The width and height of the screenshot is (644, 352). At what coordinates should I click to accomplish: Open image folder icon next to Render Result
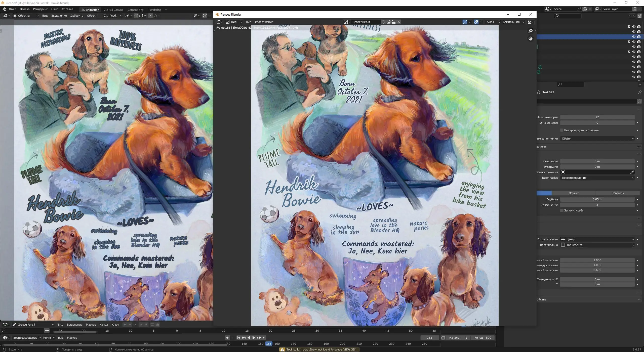pos(393,22)
